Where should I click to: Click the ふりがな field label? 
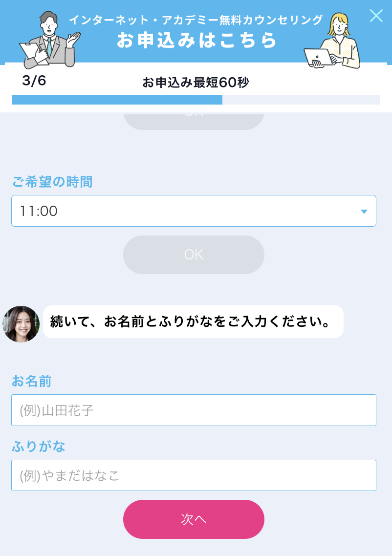pyautogui.click(x=38, y=446)
